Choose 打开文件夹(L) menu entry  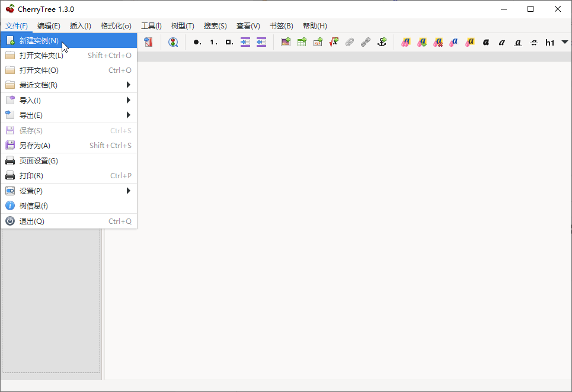[69, 56]
